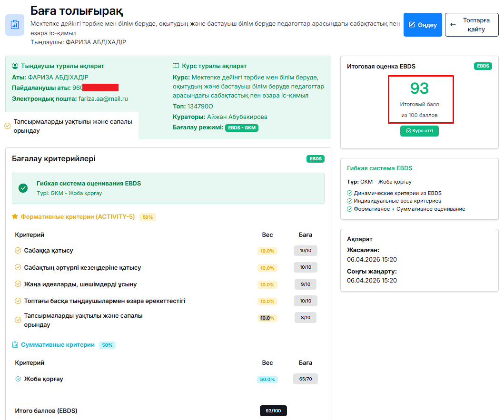
Task: Click check icon beside Жоба қорғау criterion
Action: 18,379
